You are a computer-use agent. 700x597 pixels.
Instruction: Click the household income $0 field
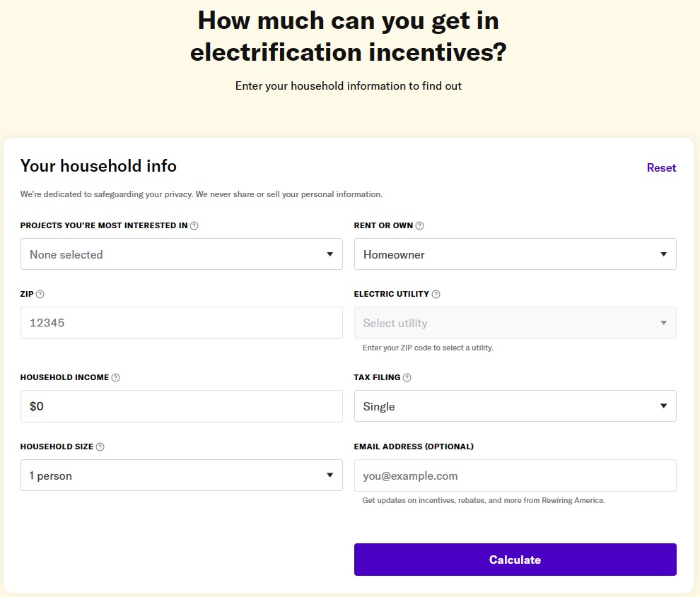click(x=181, y=406)
